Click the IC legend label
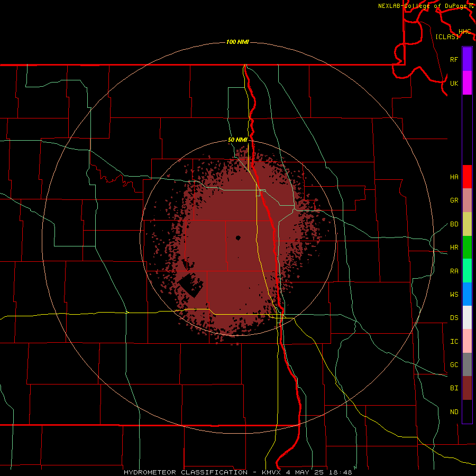 click(454, 342)
